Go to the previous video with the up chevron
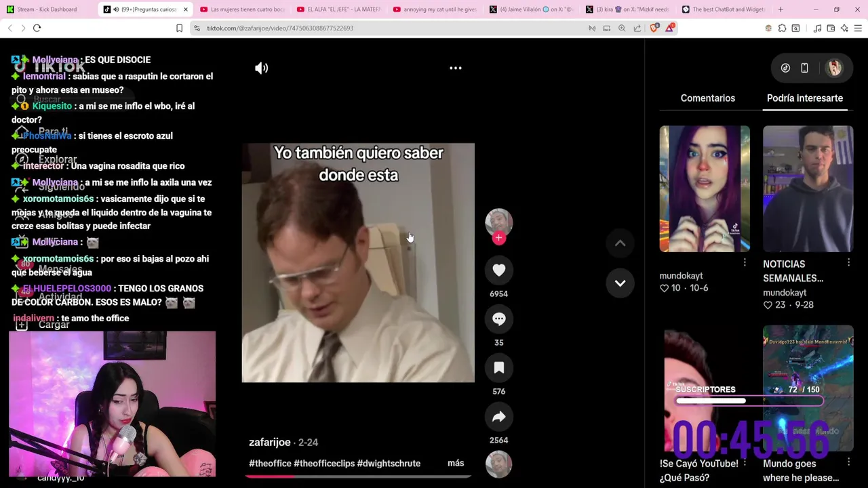Image resolution: width=868 pixels, height=488 pixels. [x=620, y=243]
